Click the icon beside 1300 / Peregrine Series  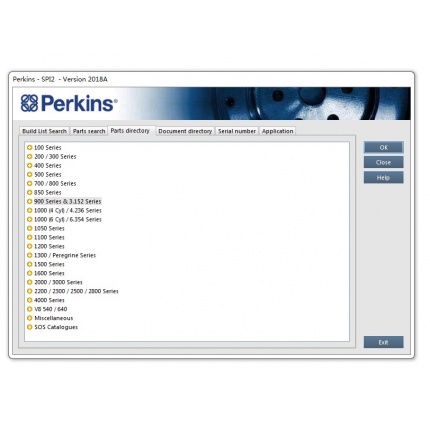pos(30,255)
